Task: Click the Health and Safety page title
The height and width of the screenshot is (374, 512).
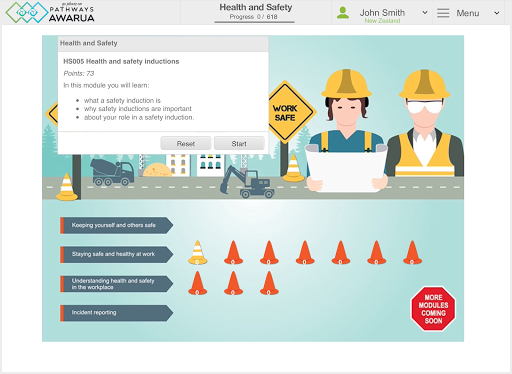Action: point(256,7)
